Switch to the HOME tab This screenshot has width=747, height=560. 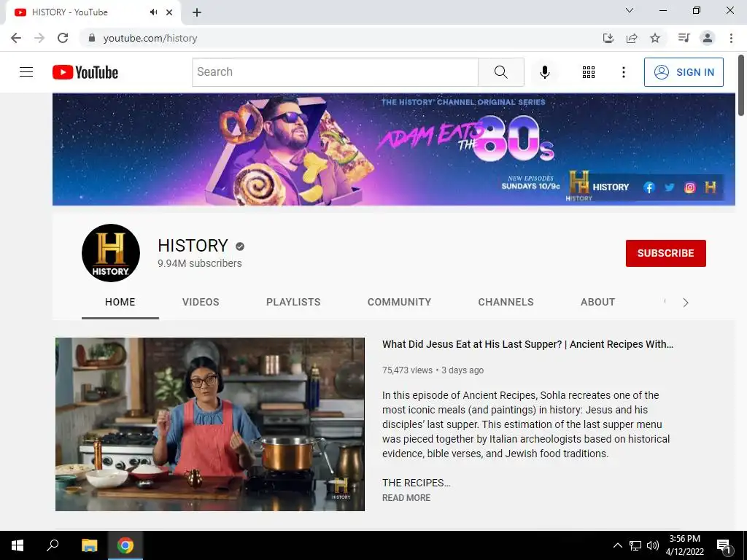(x=120, y=302)
